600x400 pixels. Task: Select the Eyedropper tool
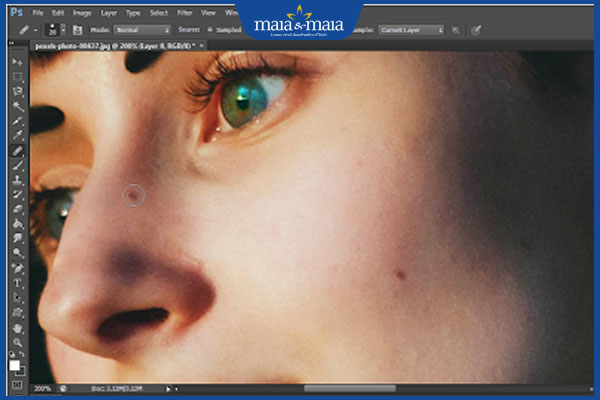17,135
